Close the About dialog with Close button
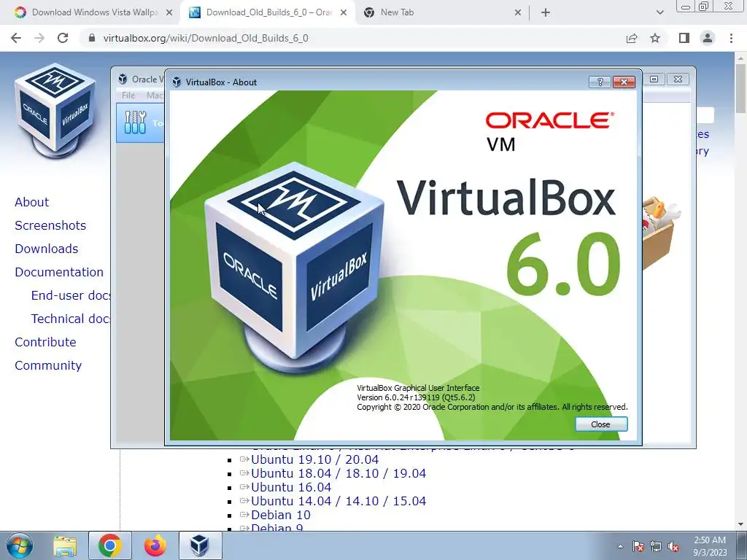Image resolution: width=747 pixels, height=560 pixels. pyautogui.click(x=601, y=424)
